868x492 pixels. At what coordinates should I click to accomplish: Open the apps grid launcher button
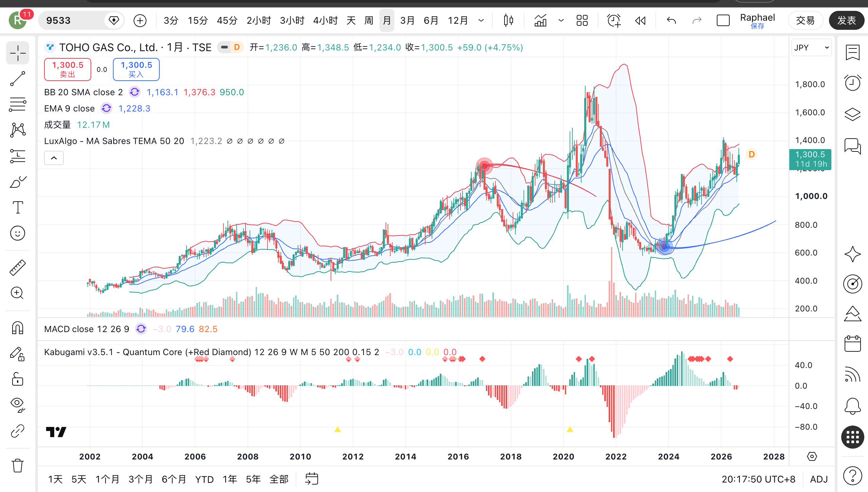(x=852, y=437)
